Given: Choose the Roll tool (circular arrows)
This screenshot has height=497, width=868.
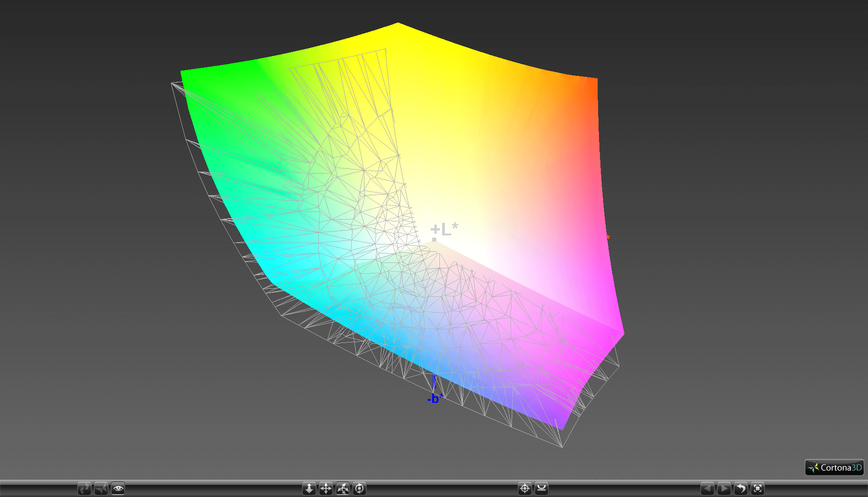Looking at the screenshot, I should tap(359, 488).
